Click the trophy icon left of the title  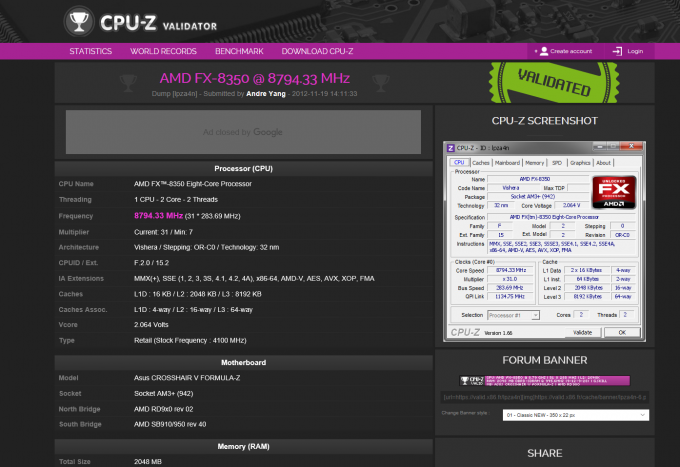(x=128, y=82)
